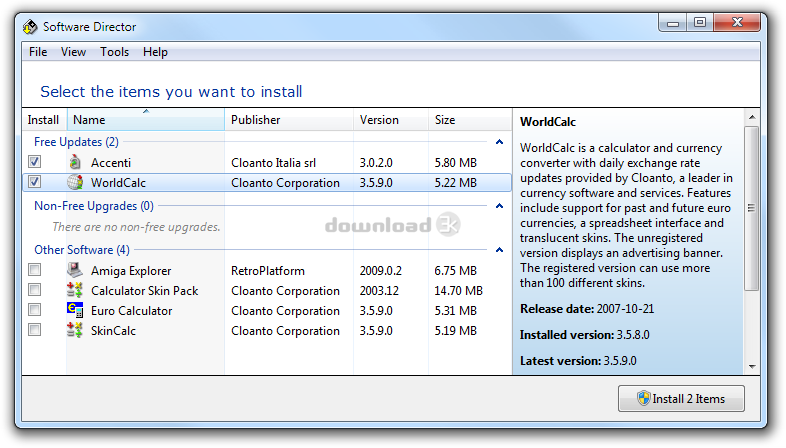Image resolution: width=786 pixels, height=448 pixels.
Task: Select the WorldCalc row name
Action: [118, 182]
